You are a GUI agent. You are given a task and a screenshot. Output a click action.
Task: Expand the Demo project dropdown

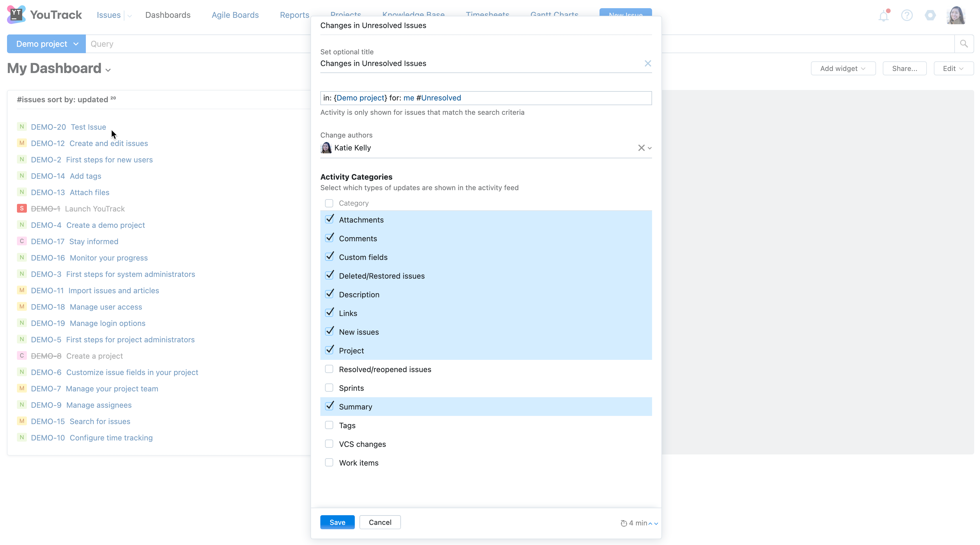tap(46, 44)
